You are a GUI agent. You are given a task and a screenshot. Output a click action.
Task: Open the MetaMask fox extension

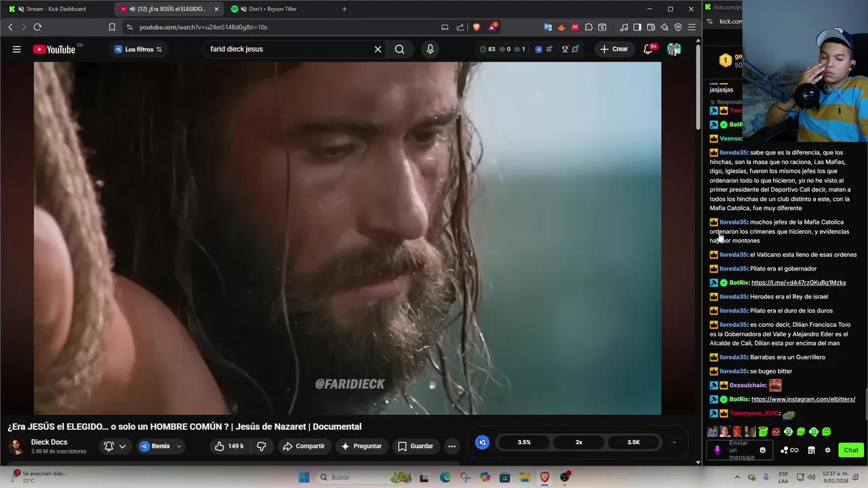pyautogui.click(x=561, y=27)
